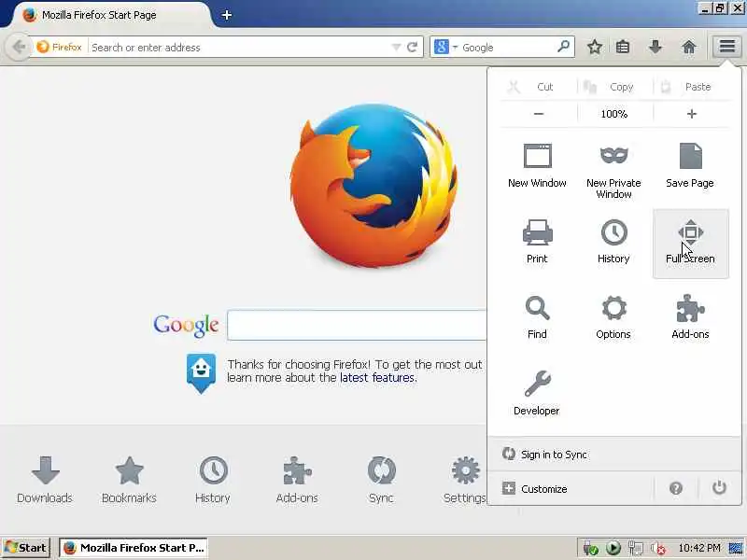
Task: Open Downloads shortcut on start page
Action: (x=45, y=480)
